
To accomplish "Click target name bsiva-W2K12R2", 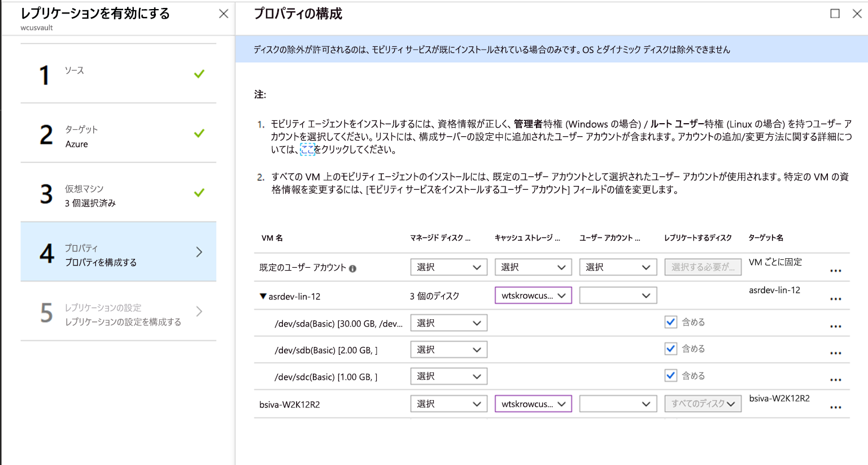I will pyautogui.click(x=779, y=398).
